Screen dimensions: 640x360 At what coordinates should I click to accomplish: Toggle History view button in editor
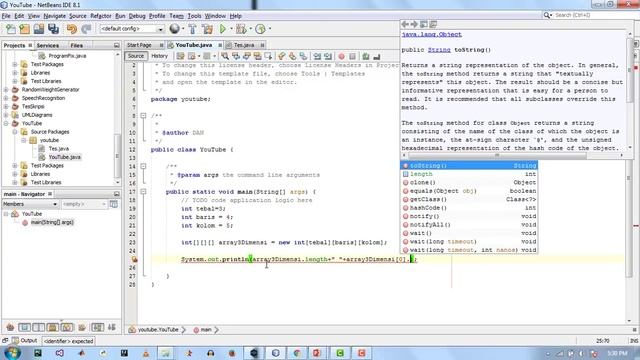159,56
